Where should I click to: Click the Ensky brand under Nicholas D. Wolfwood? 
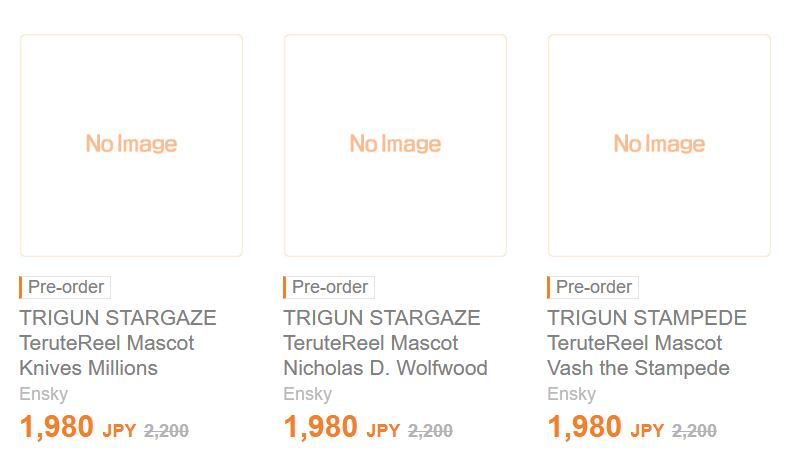[x=307, y=394]
